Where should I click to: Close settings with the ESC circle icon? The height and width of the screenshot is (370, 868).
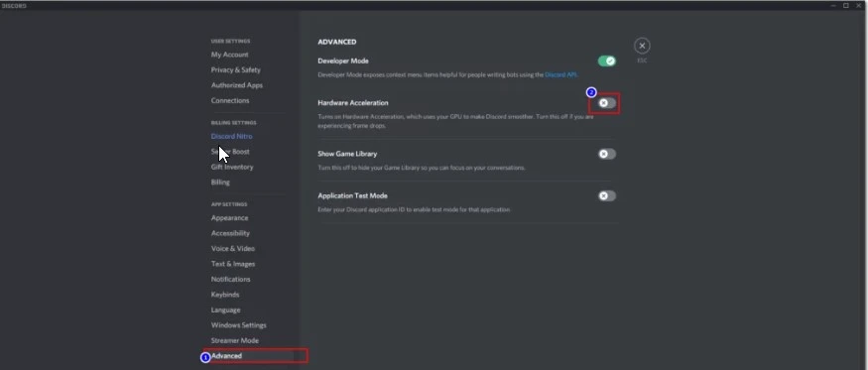pyautogui.click(x=642, y=46)
